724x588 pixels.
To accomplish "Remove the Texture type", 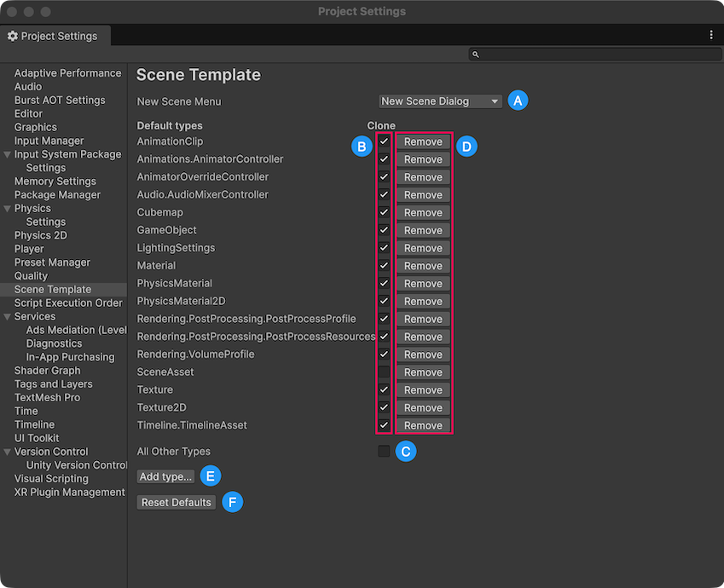I will click(424, 390).
